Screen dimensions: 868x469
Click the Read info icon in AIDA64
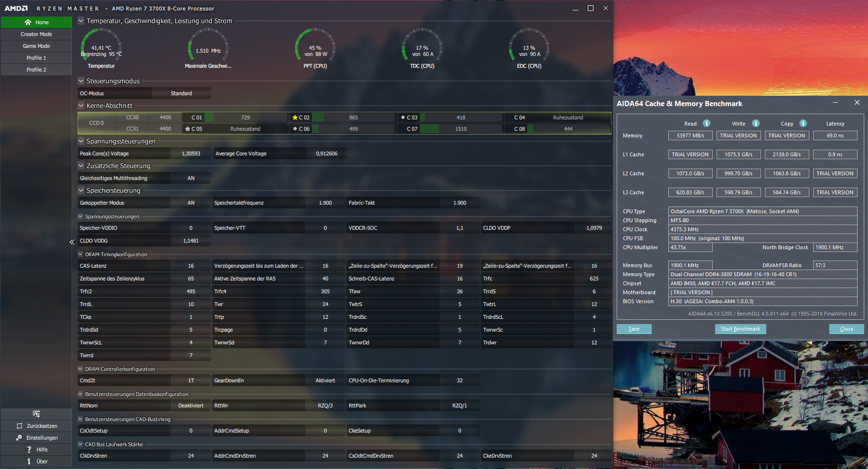(x=707, y=123)
